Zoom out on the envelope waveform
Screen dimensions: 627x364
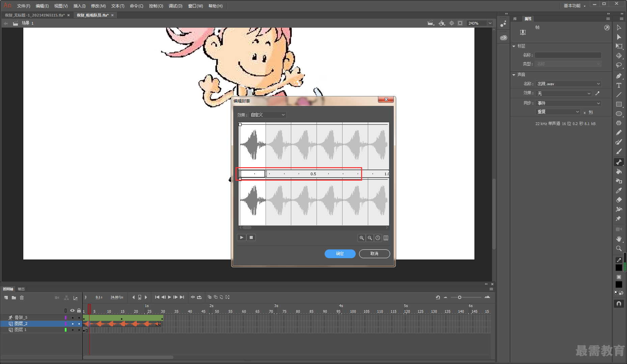(370, 238)
